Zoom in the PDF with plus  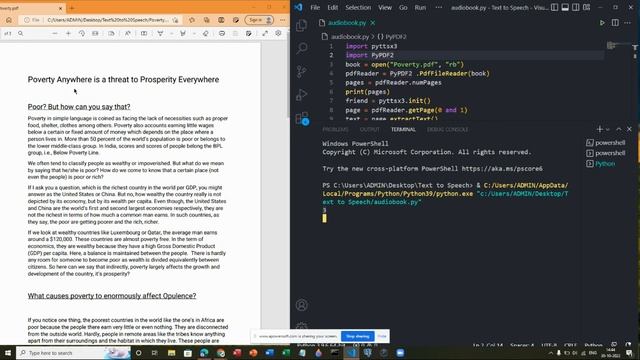68,33
